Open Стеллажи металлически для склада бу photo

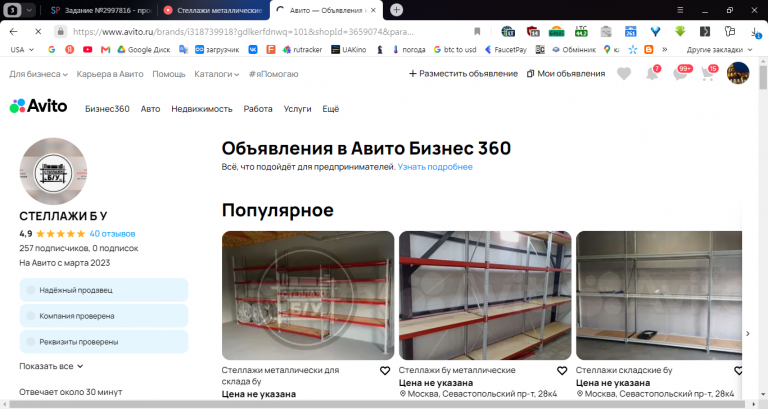click(x=308, y=295)
